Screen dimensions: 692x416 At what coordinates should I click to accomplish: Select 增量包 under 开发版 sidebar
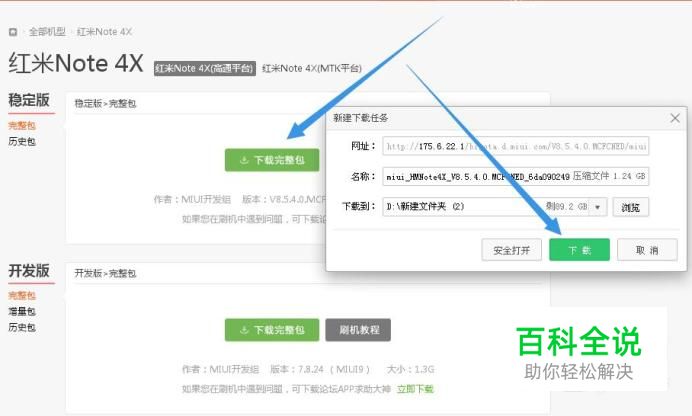[x=22, y=311]
